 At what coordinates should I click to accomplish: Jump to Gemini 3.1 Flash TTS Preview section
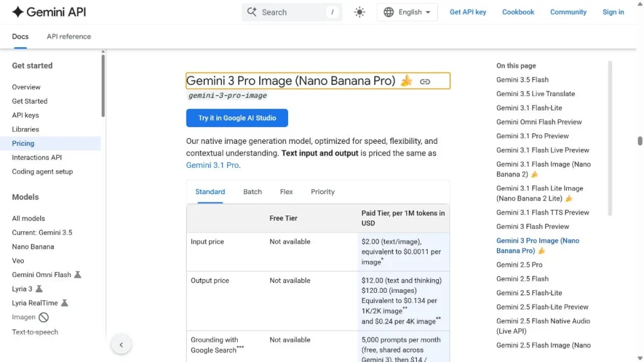[543, 212]
